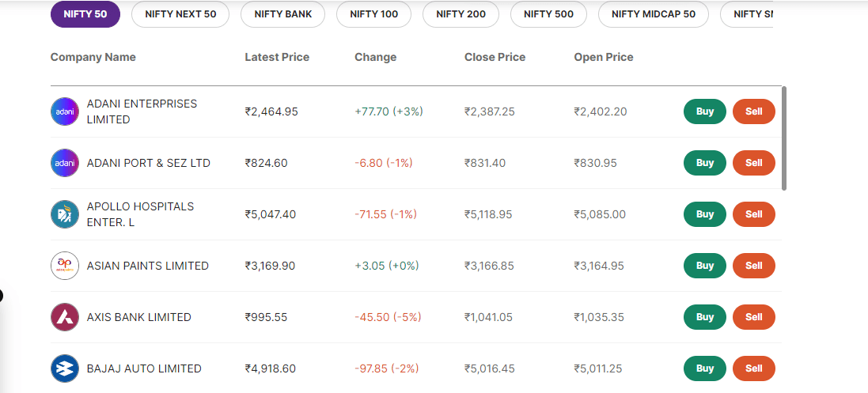Click the Asian Paints logo icon
Screen dimensions: 868x393
point(65,266)
